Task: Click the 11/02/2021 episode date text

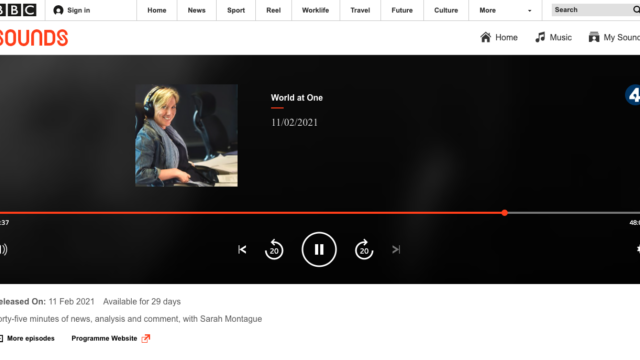Action: pyautogui.click(x=294, y=122)
